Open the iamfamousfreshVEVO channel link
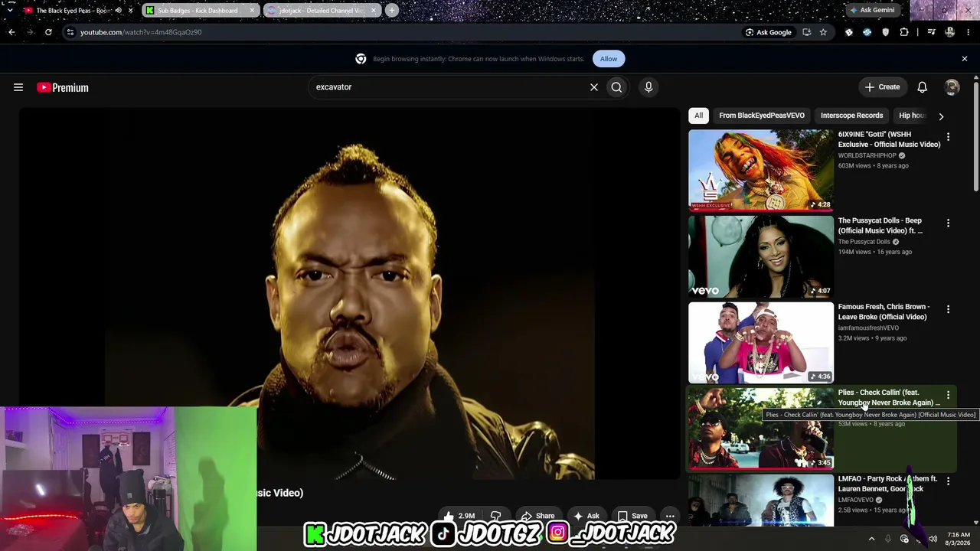Viewport: 980px width, 551px height. point(868,328)
